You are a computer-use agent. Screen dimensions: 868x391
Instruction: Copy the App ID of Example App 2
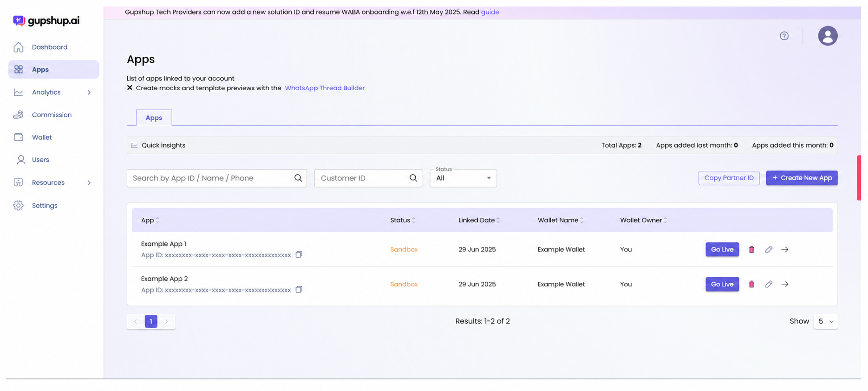coord(299,290)
